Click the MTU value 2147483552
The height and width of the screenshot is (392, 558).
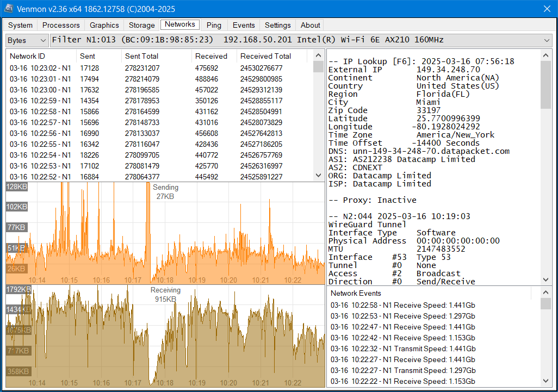pyautogui.click(x=441, y=249)
